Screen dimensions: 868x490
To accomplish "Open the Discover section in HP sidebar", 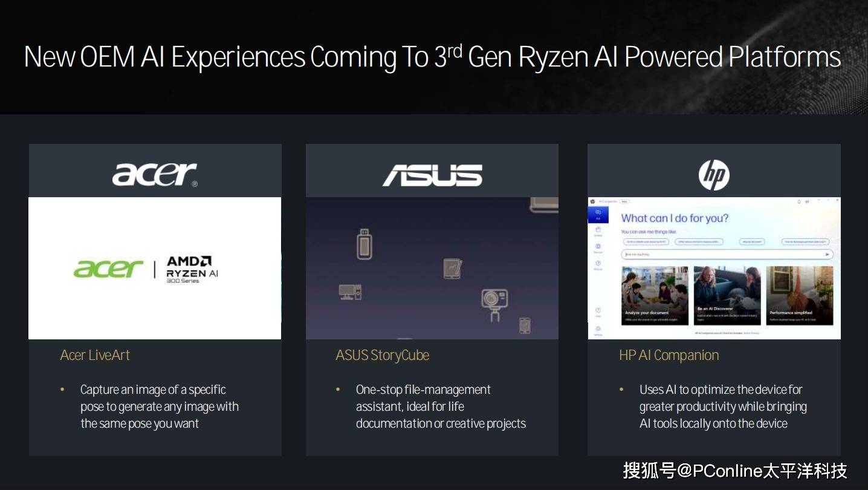I will coord(598,248).
